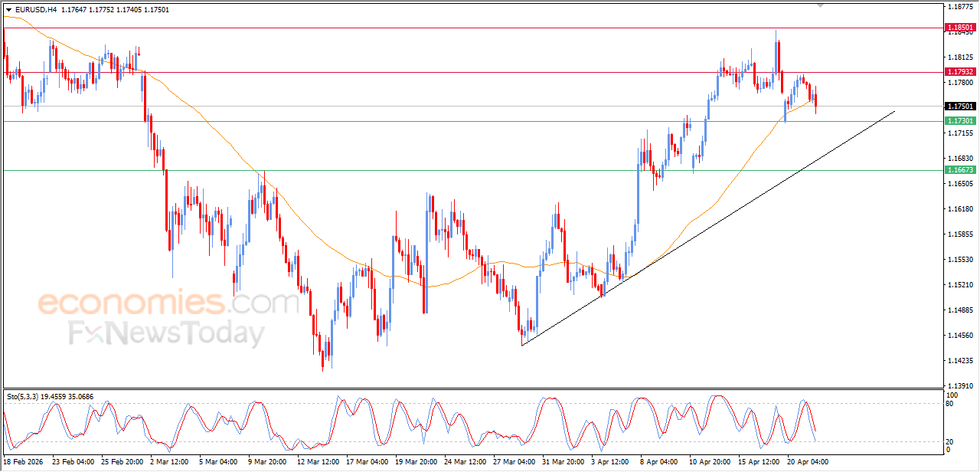Click the green 1.17301 price tag
This screenshot has width=980, height=472.
[x=960, y=121]
